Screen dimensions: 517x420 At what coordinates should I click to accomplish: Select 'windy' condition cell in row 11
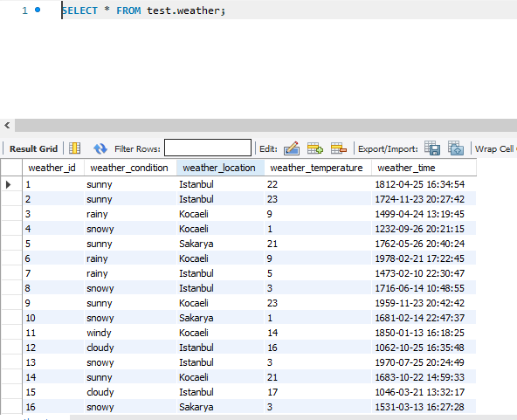coord(131,333)
